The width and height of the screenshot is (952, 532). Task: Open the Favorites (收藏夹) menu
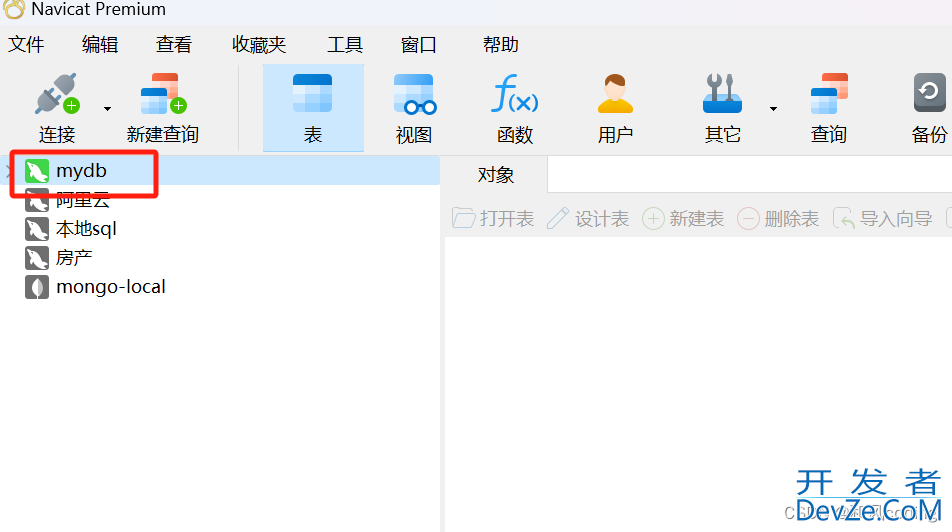(x=259, y=44)
